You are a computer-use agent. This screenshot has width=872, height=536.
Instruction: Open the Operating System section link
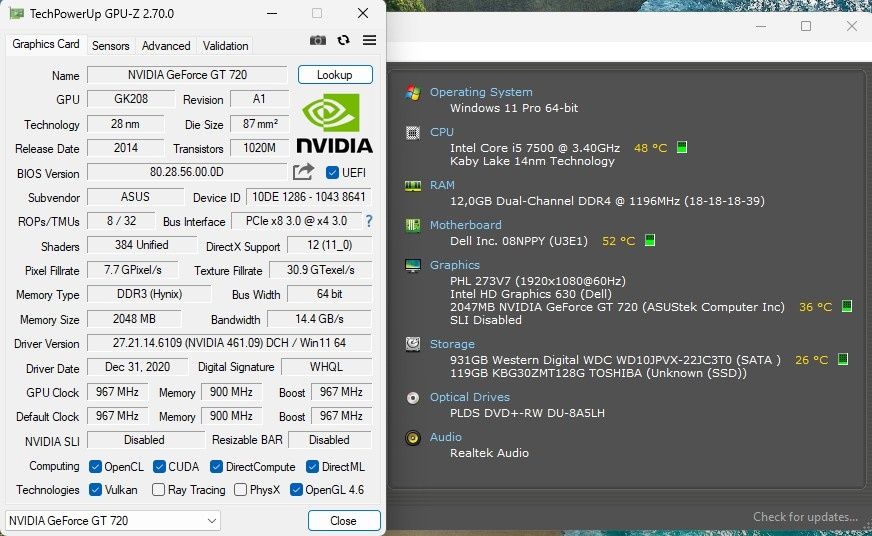pyautogui.click(x=481, y=92)
